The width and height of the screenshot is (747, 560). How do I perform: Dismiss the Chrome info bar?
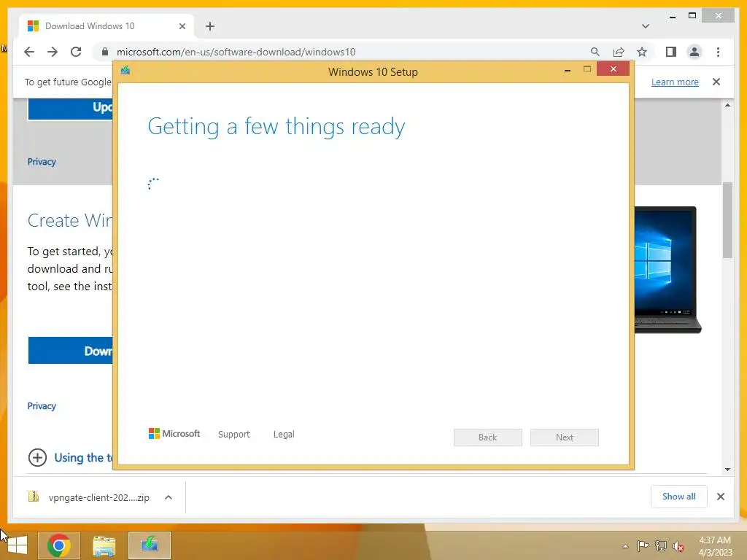[716, 82]
